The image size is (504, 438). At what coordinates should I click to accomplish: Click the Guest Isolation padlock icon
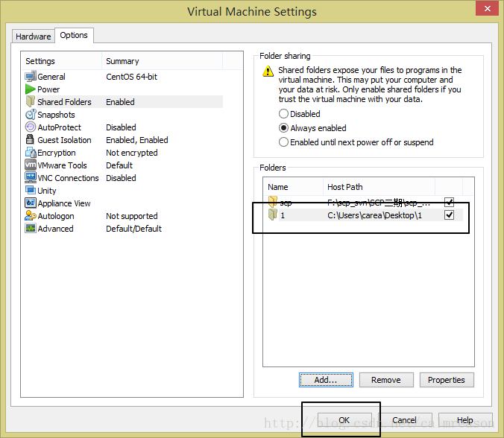coord(30,139)
